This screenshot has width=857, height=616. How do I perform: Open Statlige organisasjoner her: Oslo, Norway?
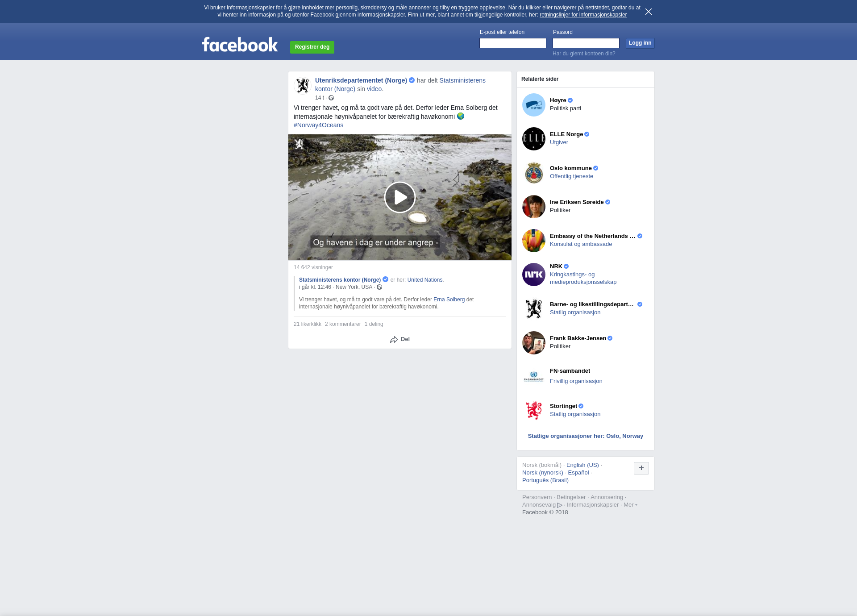click(585, 436)
